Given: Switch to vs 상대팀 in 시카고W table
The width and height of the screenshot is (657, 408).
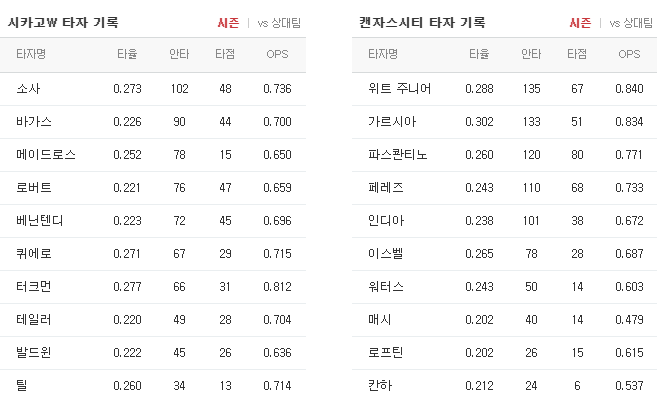Looking at the screenshot, I should pos(279,23).
